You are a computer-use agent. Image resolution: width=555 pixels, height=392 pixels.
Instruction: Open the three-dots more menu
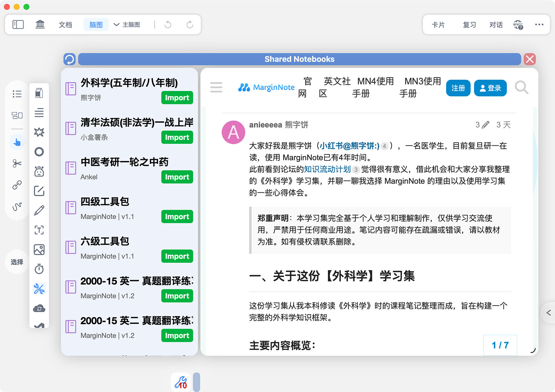point(539,25)
